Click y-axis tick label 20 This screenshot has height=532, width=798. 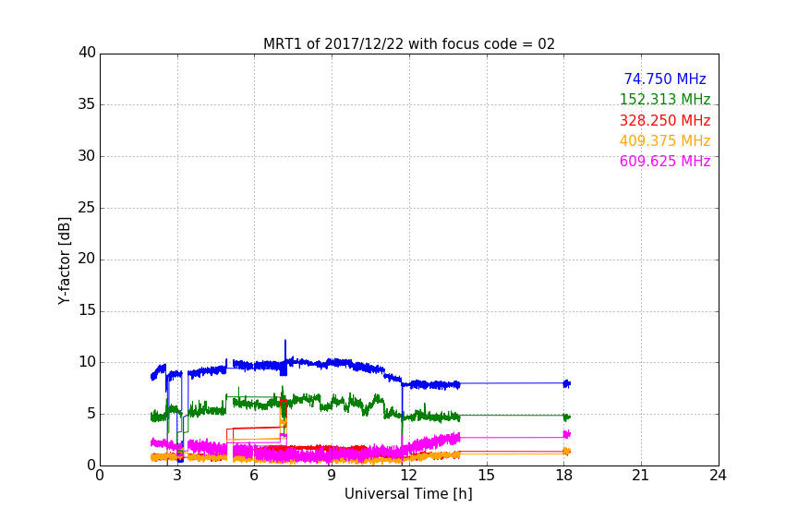[x=87, y=260]
